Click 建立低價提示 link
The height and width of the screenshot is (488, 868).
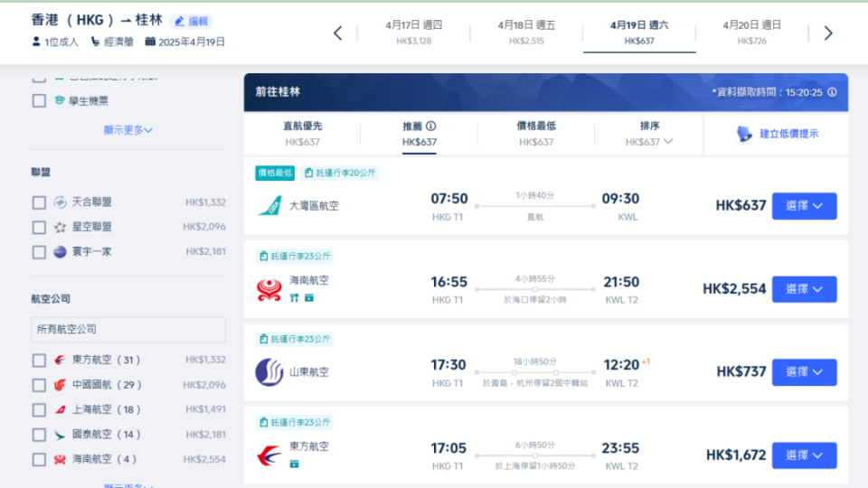tap(788, 134)
